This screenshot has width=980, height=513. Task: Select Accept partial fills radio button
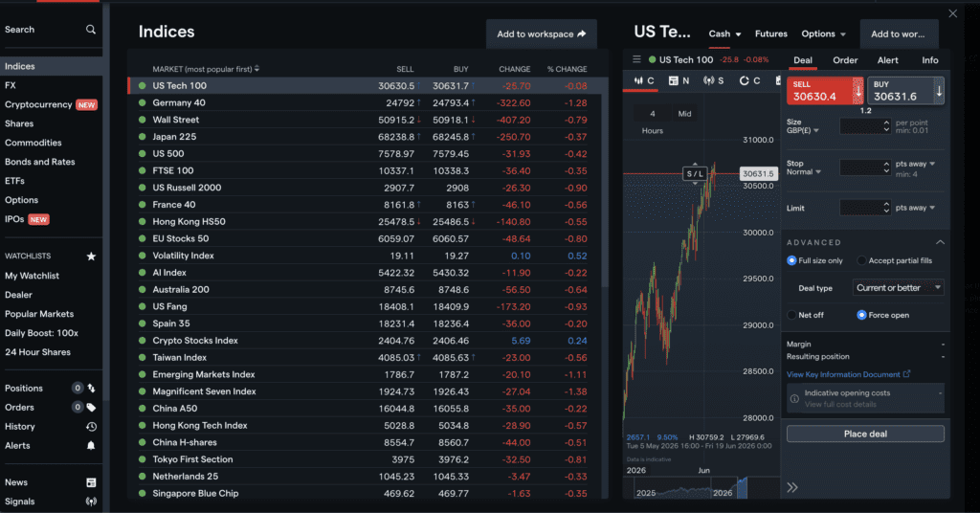(862, 260)
